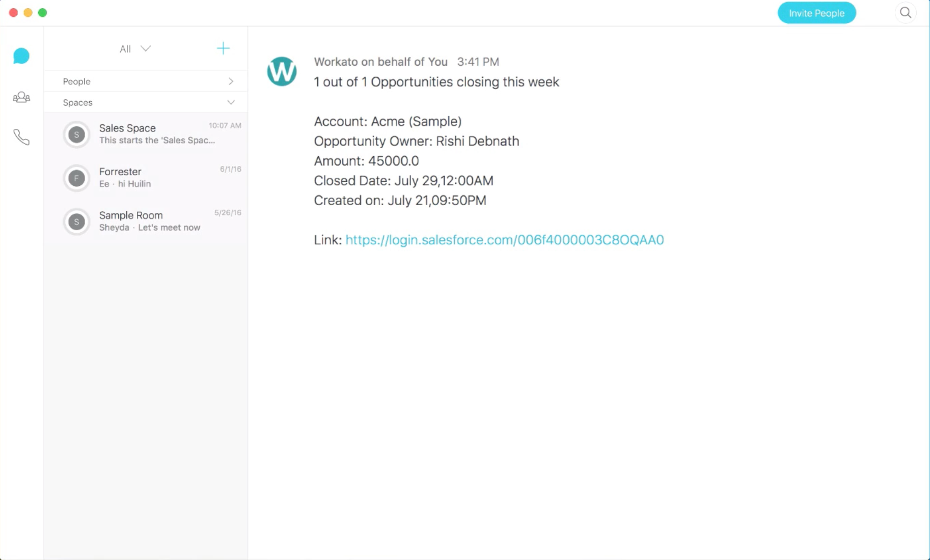Click 'Closed Date: July 29,12:00AM' text
Image resolution: width=930 pixels, height=560 pixels.
(403, 181)
